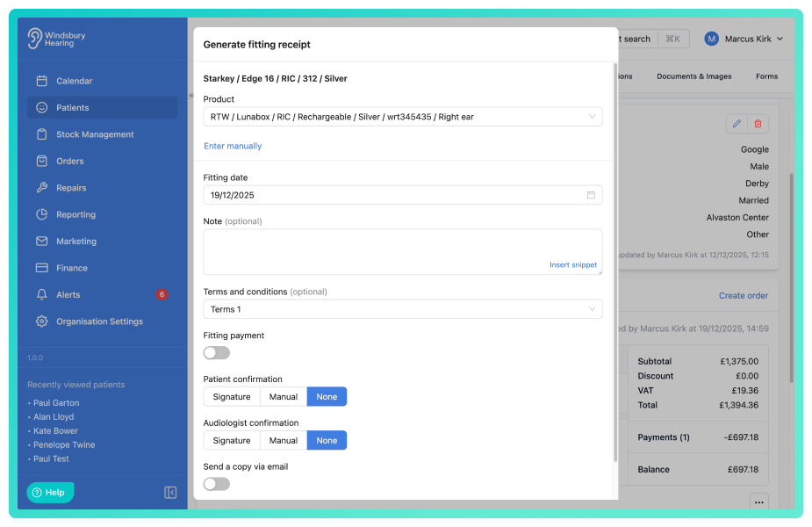Click the Orders bag icon

click(42, 161)
